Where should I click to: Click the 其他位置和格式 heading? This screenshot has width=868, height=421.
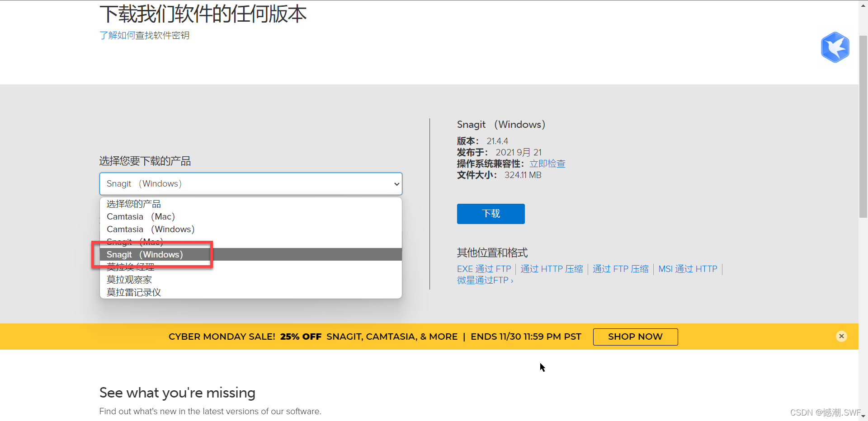coord(492,253)
